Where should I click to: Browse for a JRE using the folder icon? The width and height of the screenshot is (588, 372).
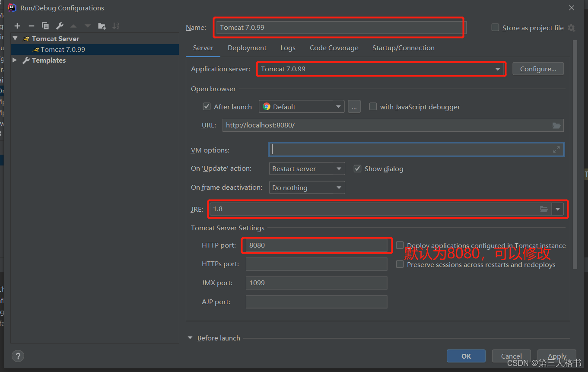(544, 209)
